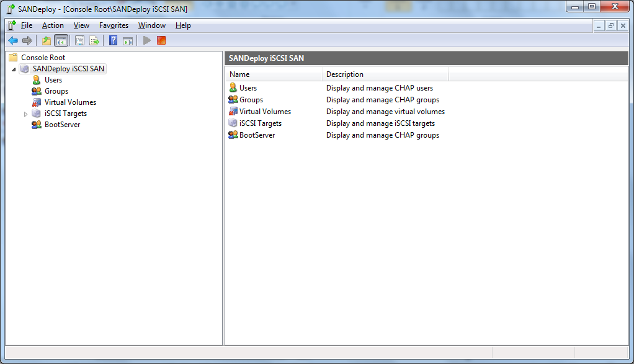Image resolution: width=634 pixels, height=364 pixels.
Task: Click Users icon in the list pane
Action: tap(233, 87)
